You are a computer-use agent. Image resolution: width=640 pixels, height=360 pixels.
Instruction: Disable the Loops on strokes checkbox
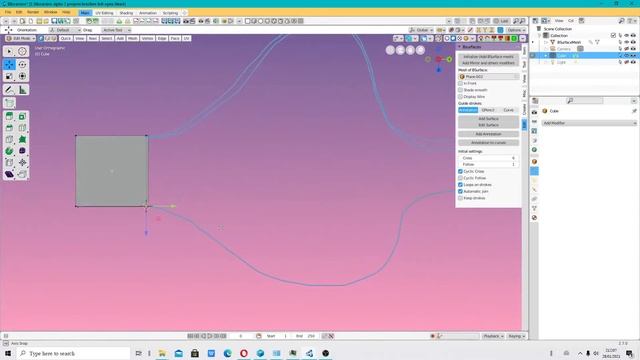460,184
